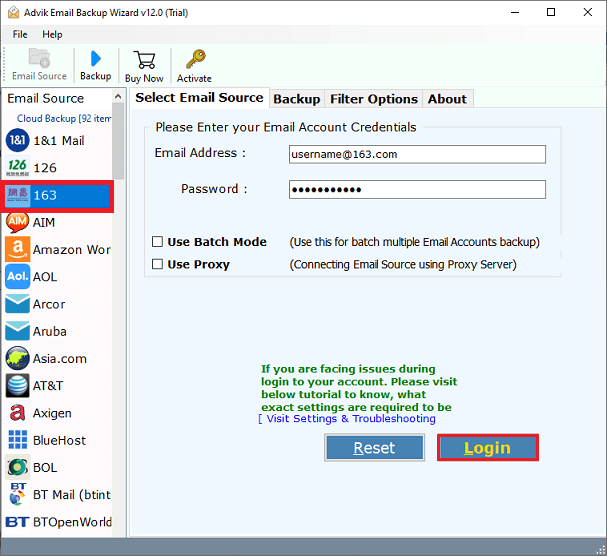The width and height of the screenshot is (607, 556).
Task: Click the Email Source panel header
Action: (x=46, y=98)
